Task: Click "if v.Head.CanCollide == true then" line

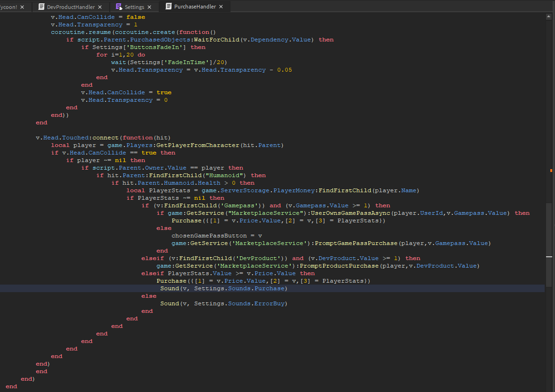Action: click(113, 153)
